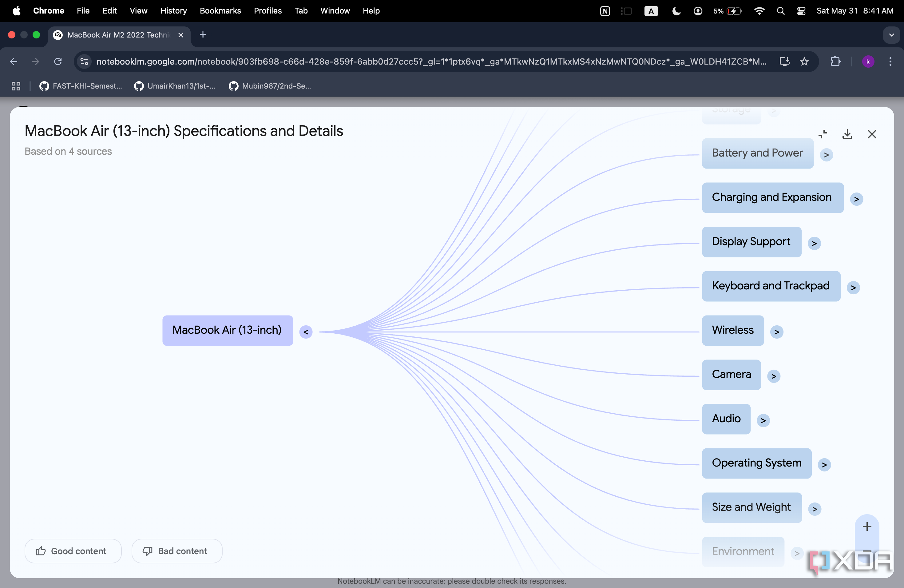
Task: Expand the Audio node arrow
Action: 763,420
